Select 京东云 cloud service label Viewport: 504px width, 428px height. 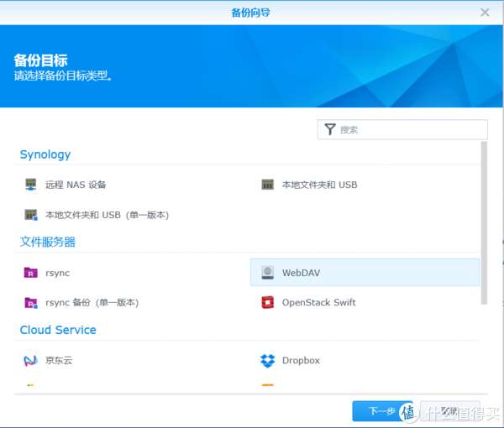coord(59,360)
